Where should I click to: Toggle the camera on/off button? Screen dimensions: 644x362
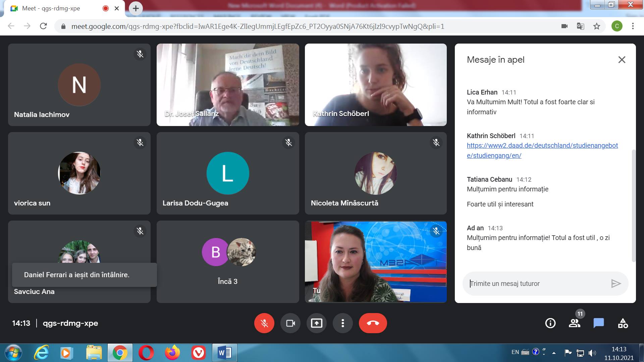[290, 323]
